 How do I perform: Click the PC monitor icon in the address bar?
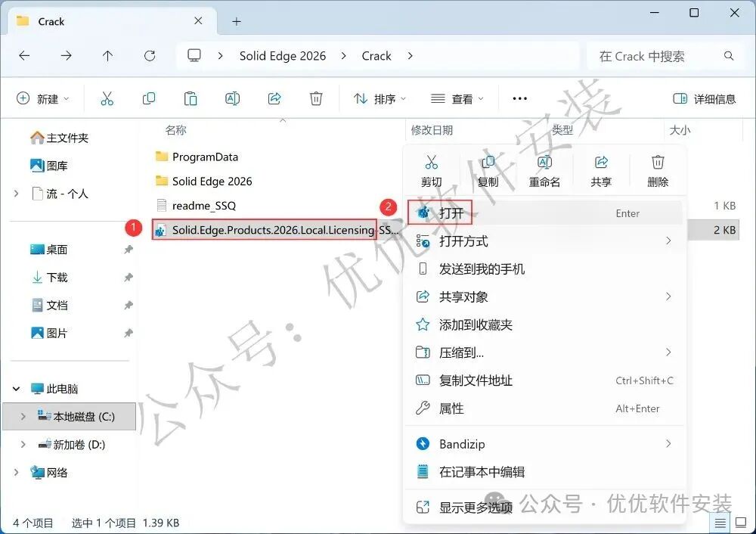[194, 55]
